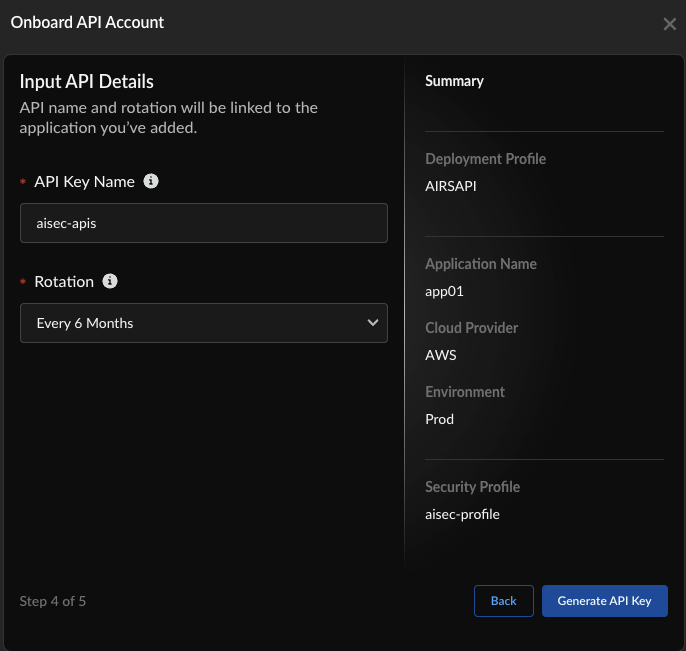This screenshot has height=651, width=686.
Task: Click the app01 application name value
Action: coord(444,292)
